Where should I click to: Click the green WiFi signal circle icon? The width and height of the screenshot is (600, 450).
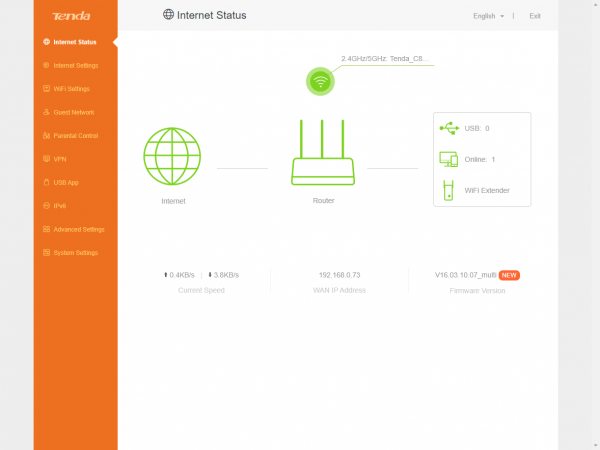320,82
